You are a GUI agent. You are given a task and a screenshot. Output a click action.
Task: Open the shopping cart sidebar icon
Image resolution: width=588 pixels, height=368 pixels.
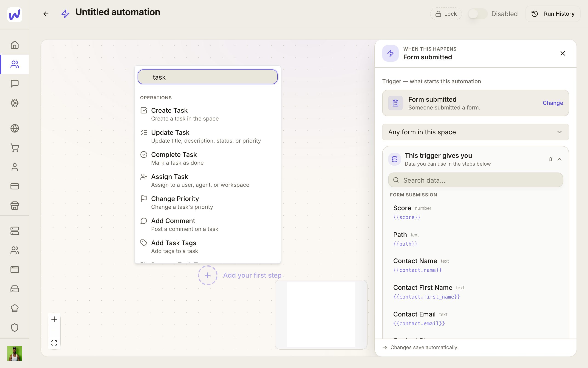(x=14, y=148)
